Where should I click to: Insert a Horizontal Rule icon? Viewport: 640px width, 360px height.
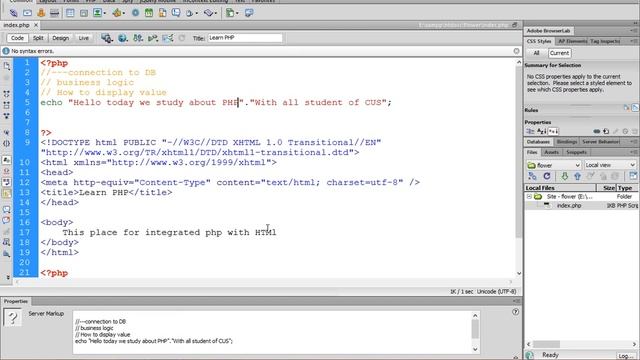[x=54, y=13]
